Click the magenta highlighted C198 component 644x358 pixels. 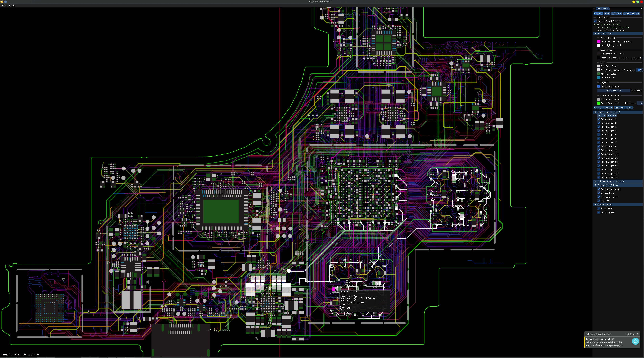[x=333, y=289]
